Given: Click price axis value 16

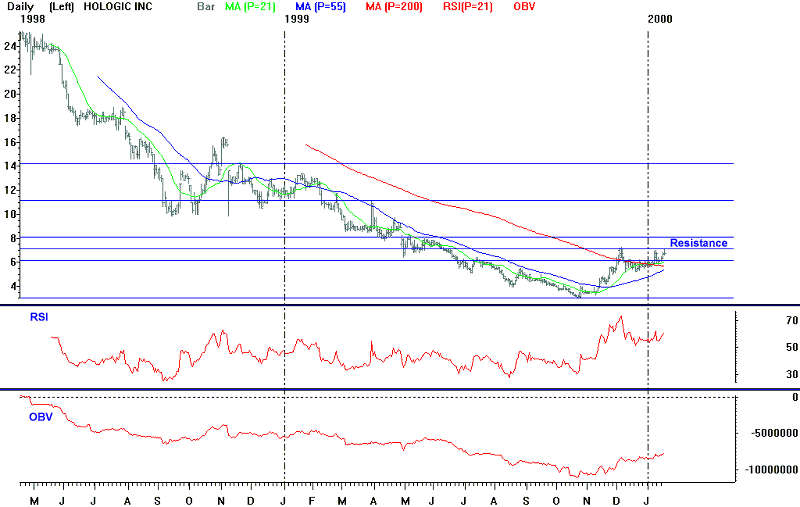Looking at the screenshot, I should 10,142.
